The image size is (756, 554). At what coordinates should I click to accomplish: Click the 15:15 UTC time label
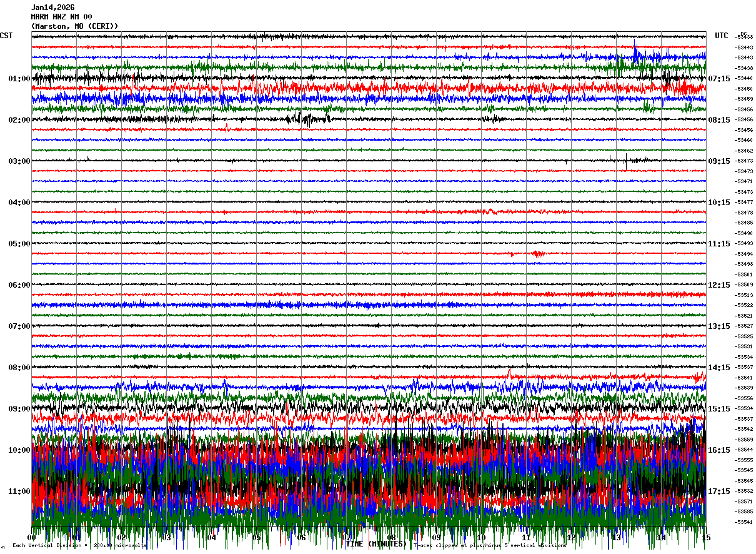tap(719, 408)
